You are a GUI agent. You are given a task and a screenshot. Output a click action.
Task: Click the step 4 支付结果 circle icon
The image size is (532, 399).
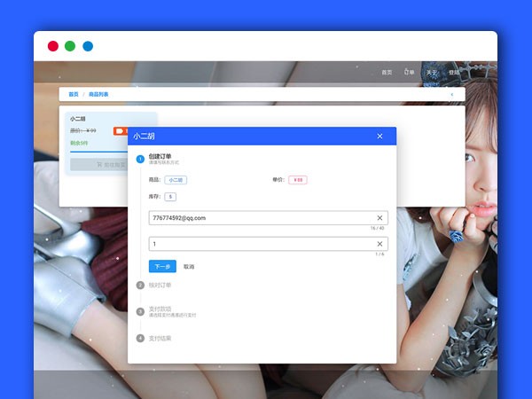tap(140, 338)
